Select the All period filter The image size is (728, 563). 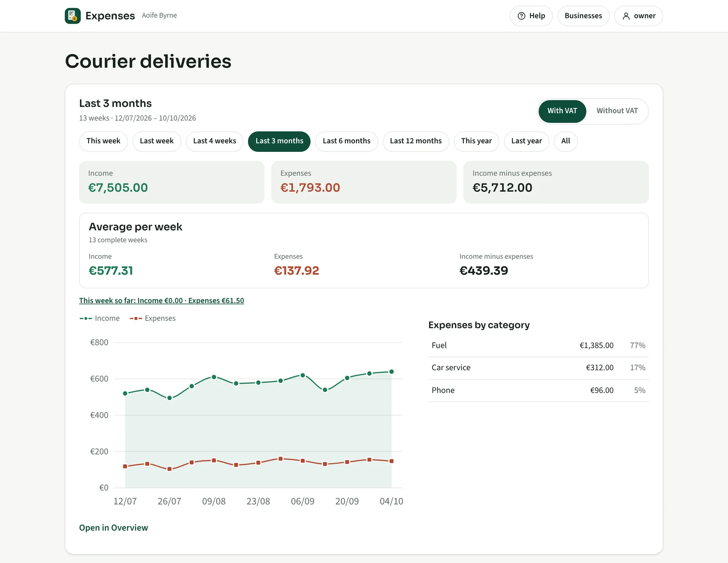[566, 141]
